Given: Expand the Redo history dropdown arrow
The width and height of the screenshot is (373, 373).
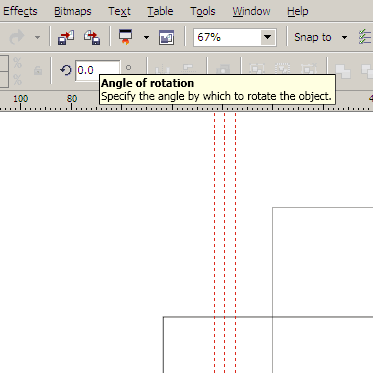Looking at the screenshot, I should pyautogui.click(x=37, y=37).
